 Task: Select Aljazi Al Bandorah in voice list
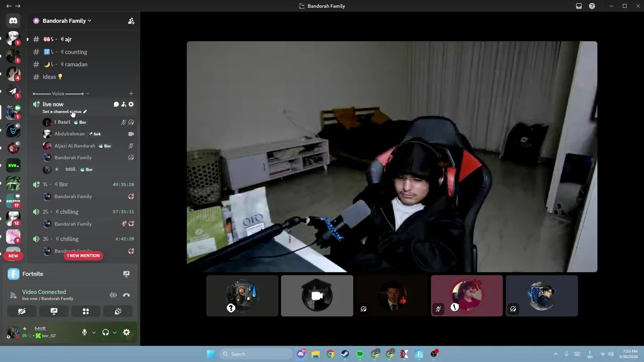point(87,146)
